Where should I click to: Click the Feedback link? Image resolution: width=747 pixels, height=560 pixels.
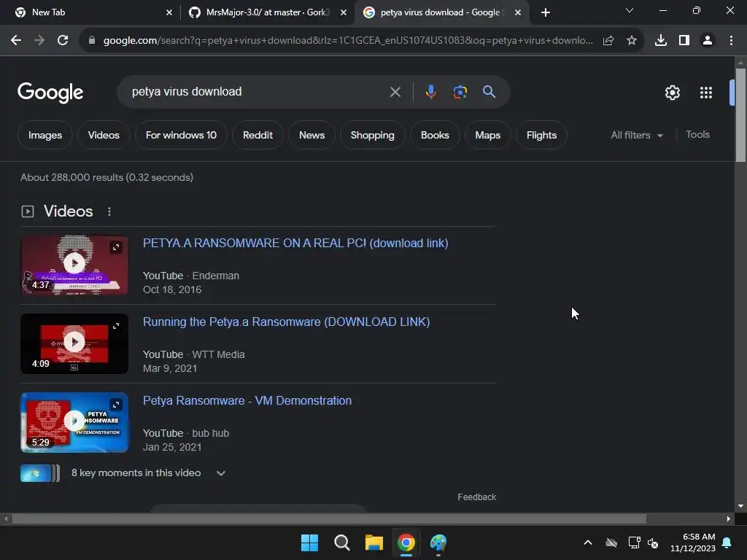click(x=477, y=497)
